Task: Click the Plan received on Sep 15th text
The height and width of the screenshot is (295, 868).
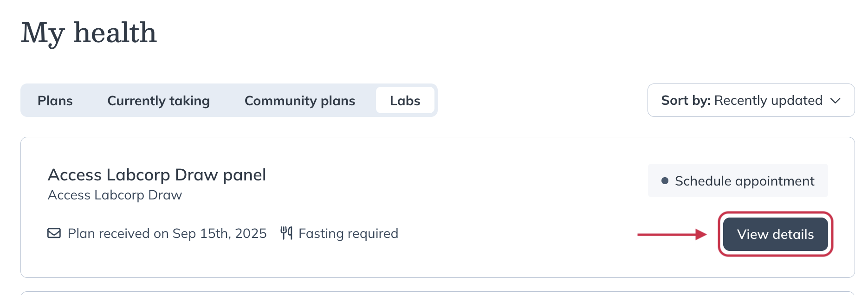Action: pyautogui.click(x=167, y=233)
